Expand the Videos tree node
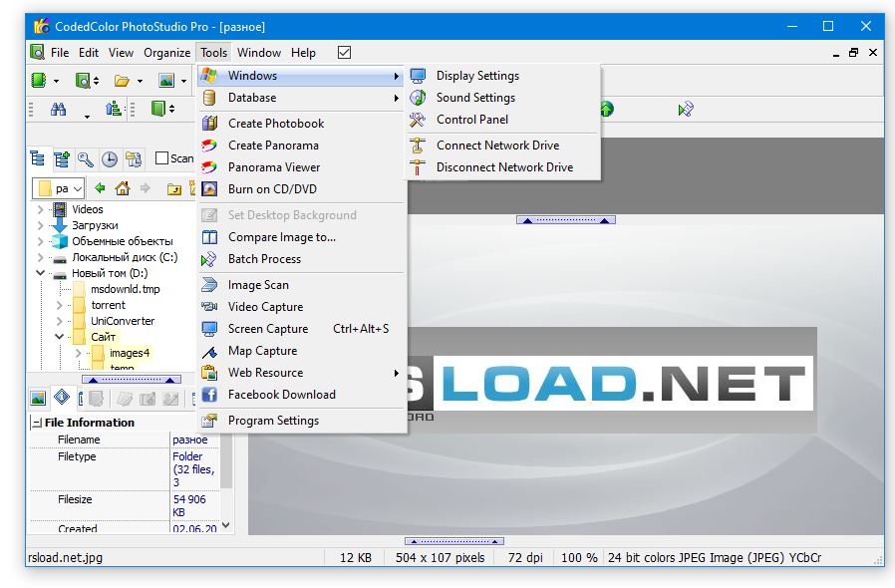 [40, 209]
